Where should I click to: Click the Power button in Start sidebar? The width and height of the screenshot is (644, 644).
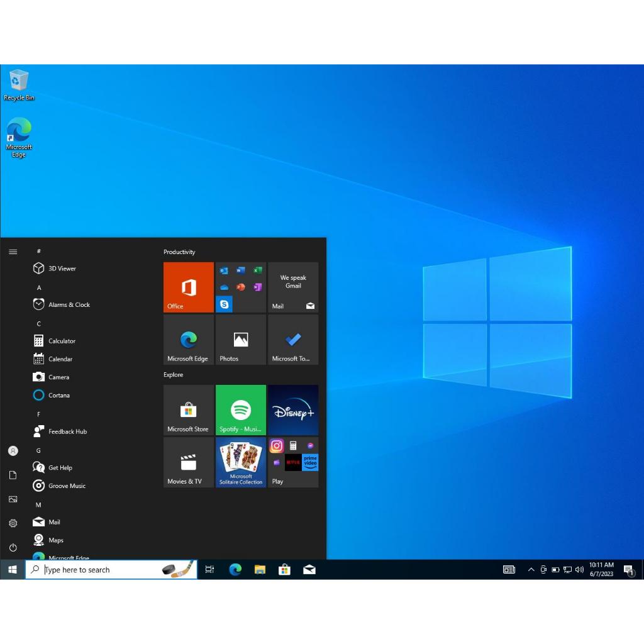(x=13, y=547)
